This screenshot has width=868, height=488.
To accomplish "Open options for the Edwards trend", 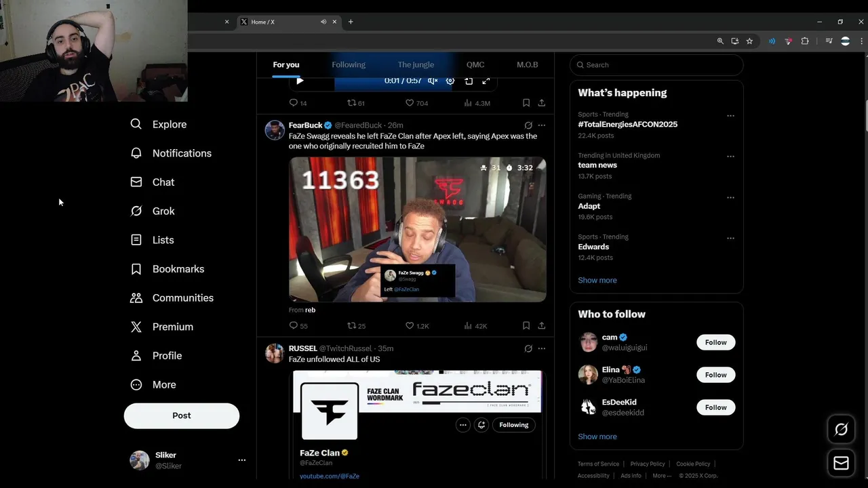I will [x=730, y=239].
